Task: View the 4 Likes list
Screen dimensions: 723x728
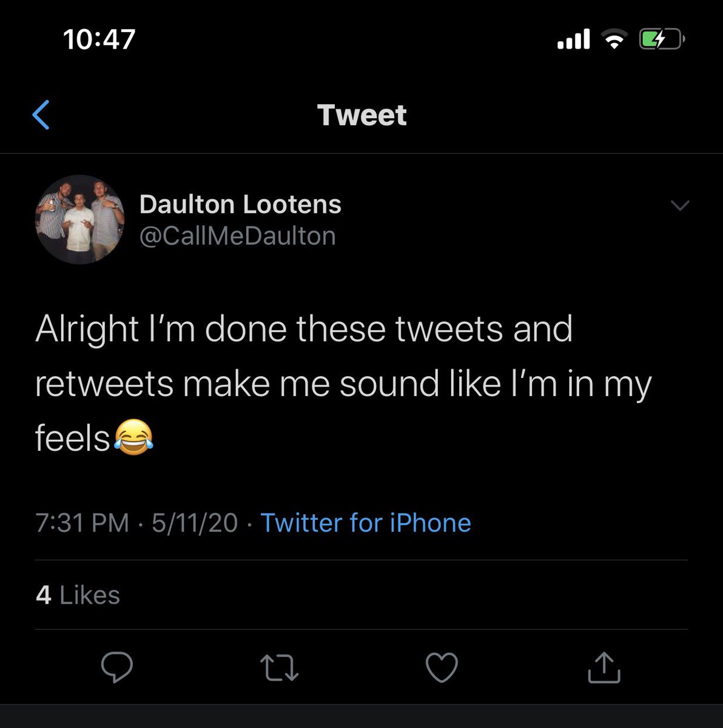Action: pos(78,595)
